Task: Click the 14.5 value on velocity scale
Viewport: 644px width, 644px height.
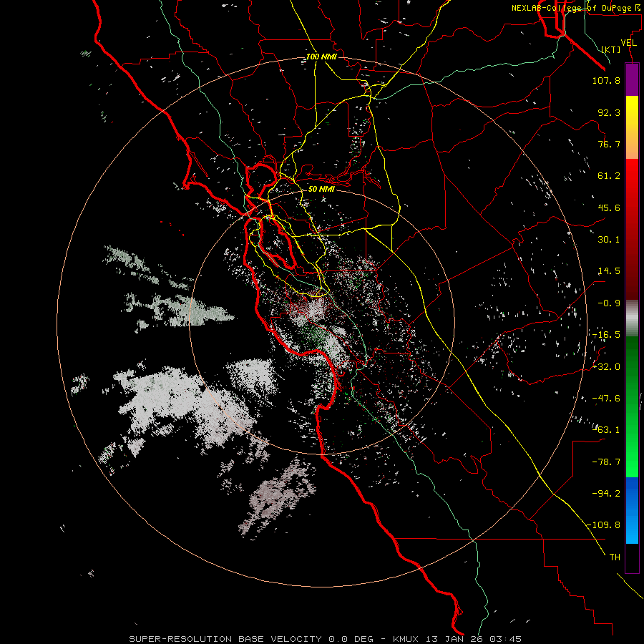Action: pyautogui.click(x=609, y=271)
